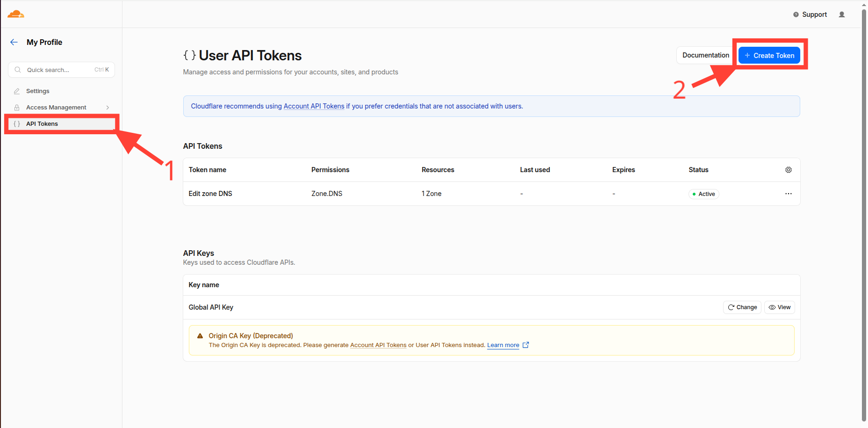This screenshot has width=868, height=428.
Task: Click the My Profile heading
Action: click(44, 42)
